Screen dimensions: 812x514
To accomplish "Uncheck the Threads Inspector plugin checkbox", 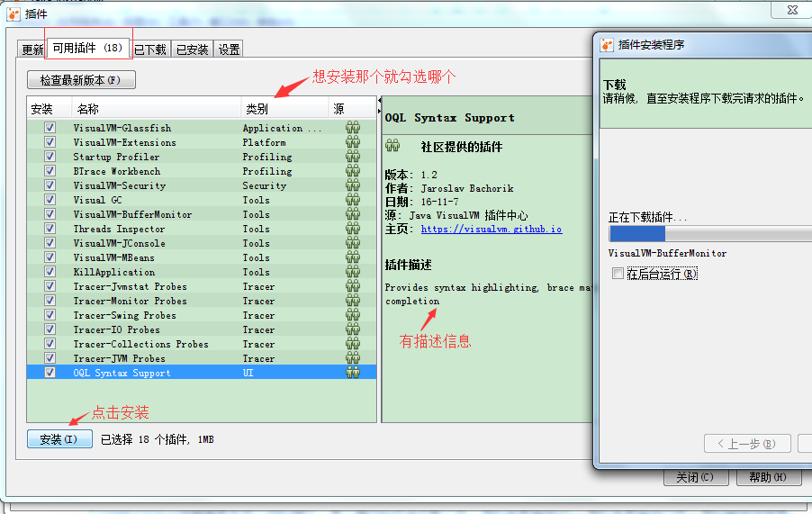I will click(50, 229).
